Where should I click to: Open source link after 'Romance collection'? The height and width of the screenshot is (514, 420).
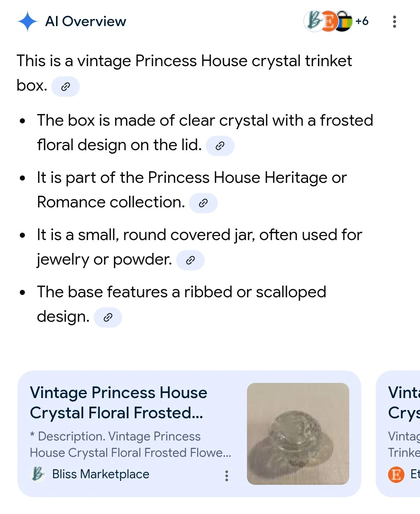click(x=203, y=203)
